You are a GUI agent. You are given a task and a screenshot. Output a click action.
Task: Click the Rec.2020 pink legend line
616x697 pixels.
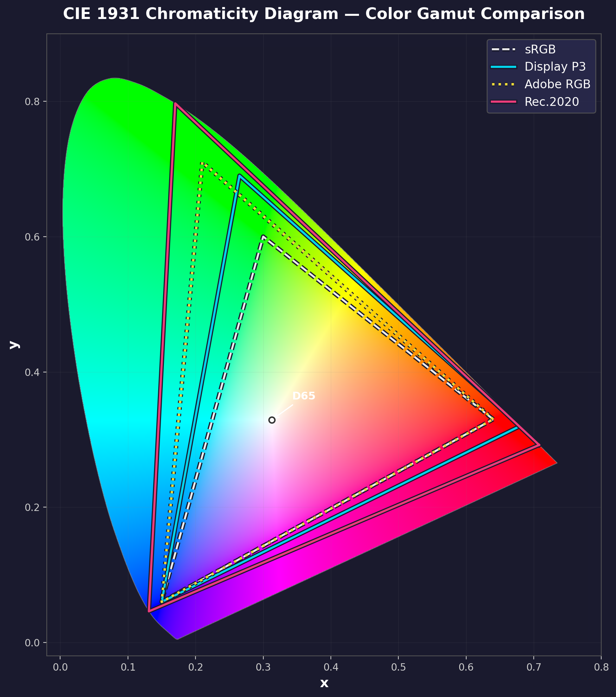click(503, 102)
